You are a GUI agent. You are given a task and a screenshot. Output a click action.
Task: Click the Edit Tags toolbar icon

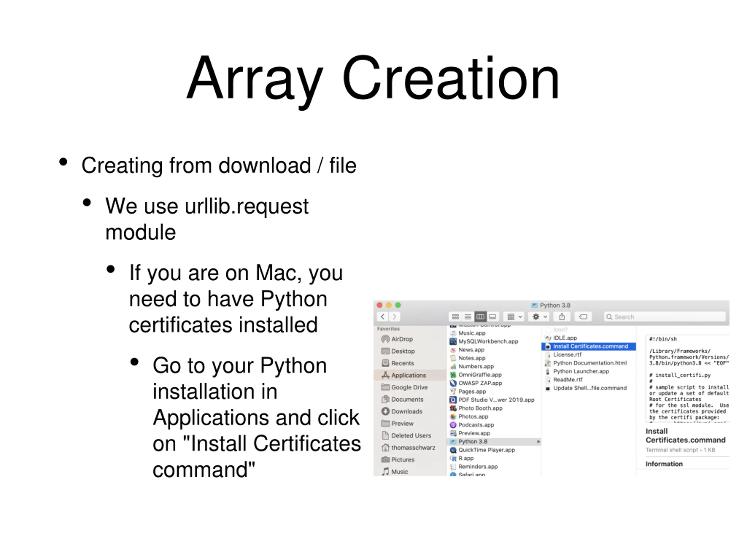click(x=583, y=317)
